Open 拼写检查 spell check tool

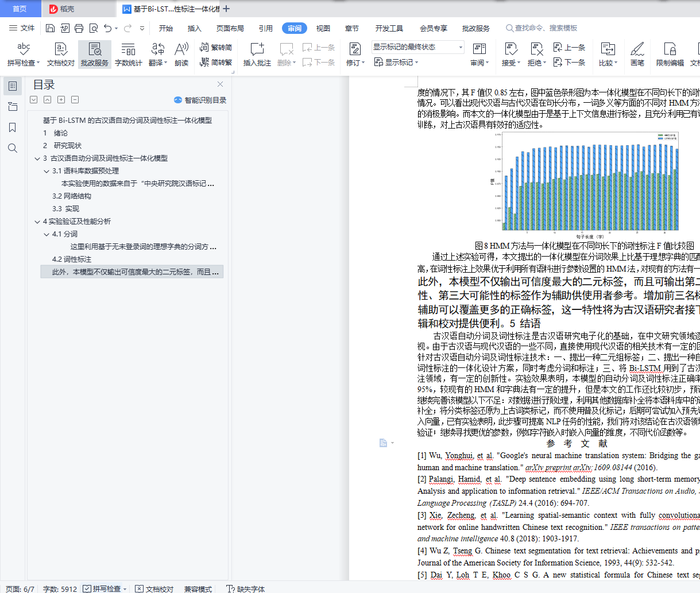point(24,55)
